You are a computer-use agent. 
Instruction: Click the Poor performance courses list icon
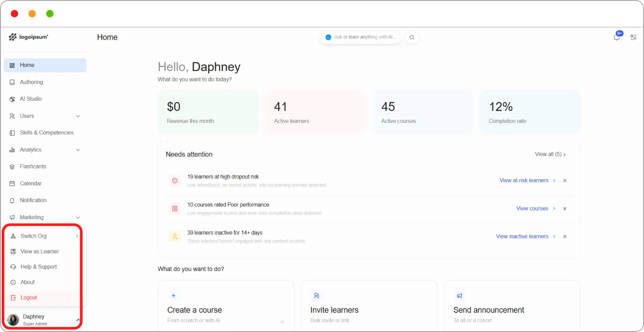pos(175,209)
